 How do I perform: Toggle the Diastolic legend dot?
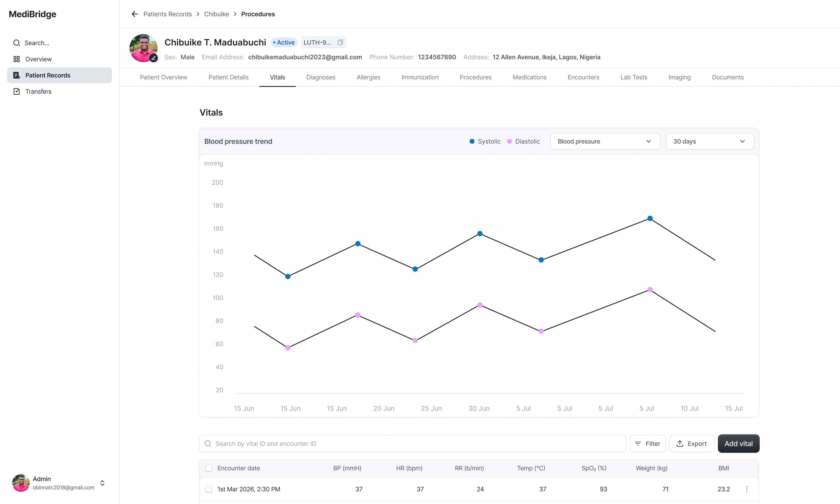509,141
